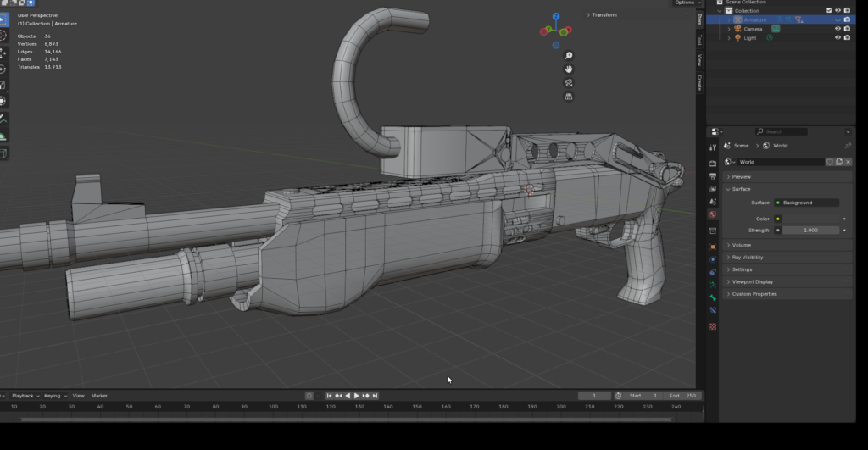The image size is (868, 450).
Task: Open the Output properties tab
Action: click(x=713, y=176)
